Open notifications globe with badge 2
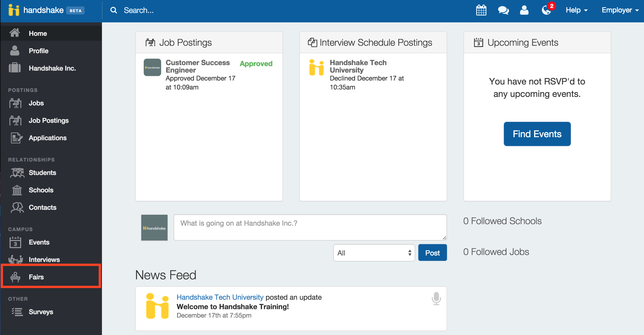 coord(547,10)
